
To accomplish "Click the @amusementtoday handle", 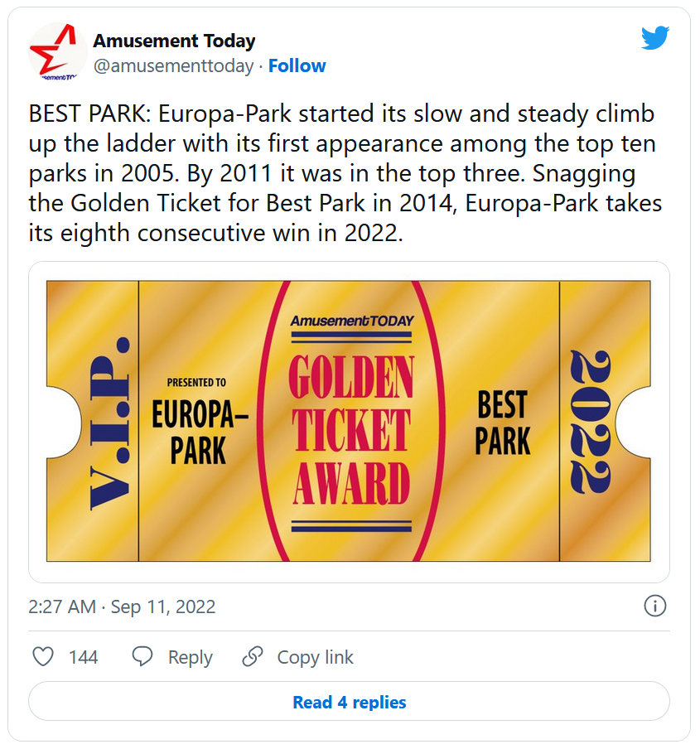I will [173, 66].
